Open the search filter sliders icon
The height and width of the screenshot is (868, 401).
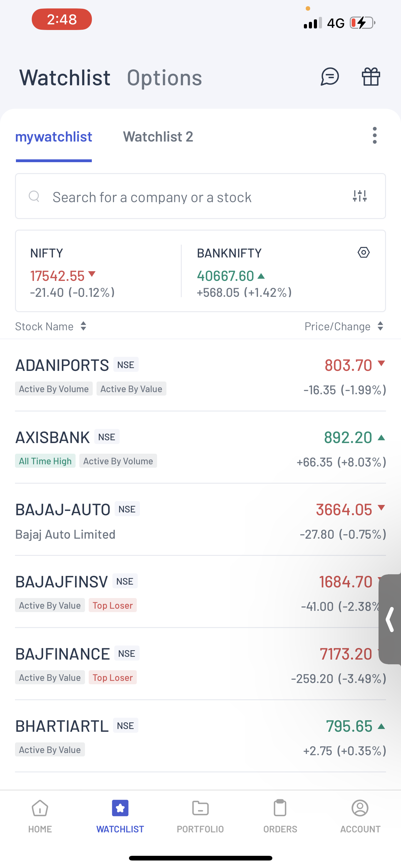coord(359,196)
